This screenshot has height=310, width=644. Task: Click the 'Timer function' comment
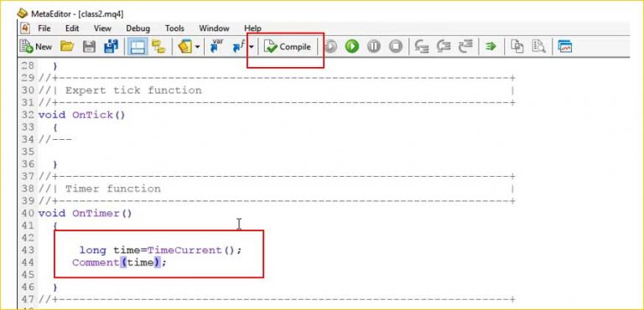tap(113, 189)
